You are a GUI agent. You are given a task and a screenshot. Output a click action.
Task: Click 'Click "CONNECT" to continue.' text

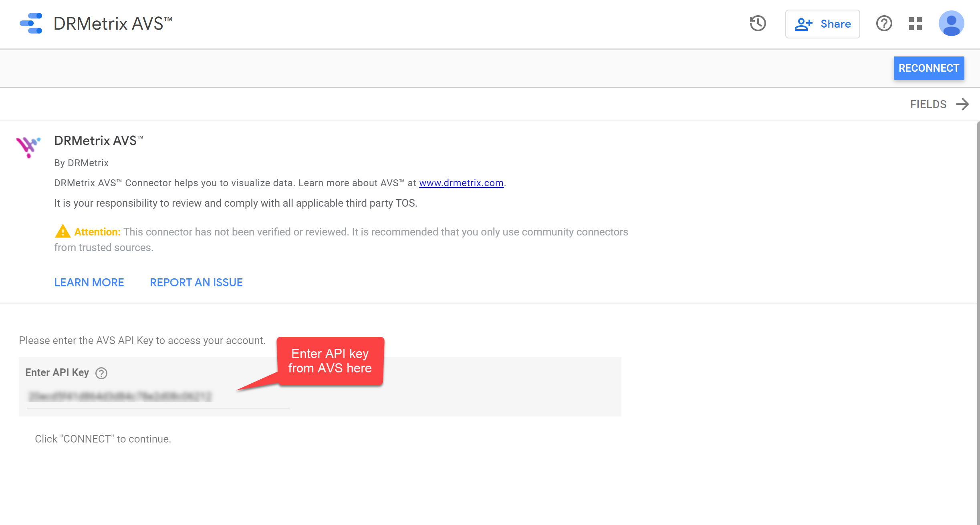103,439
